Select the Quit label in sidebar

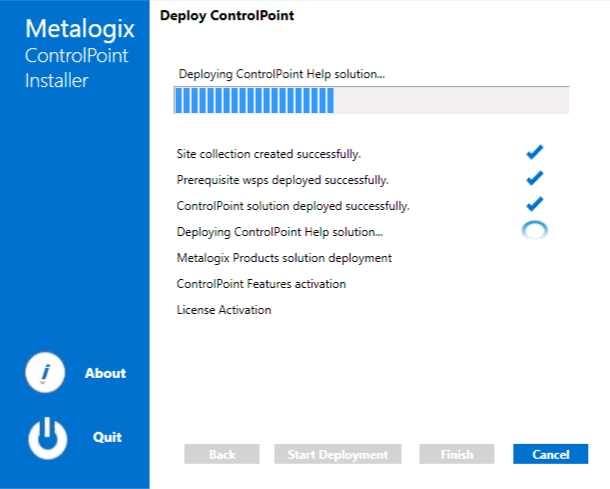107,437
